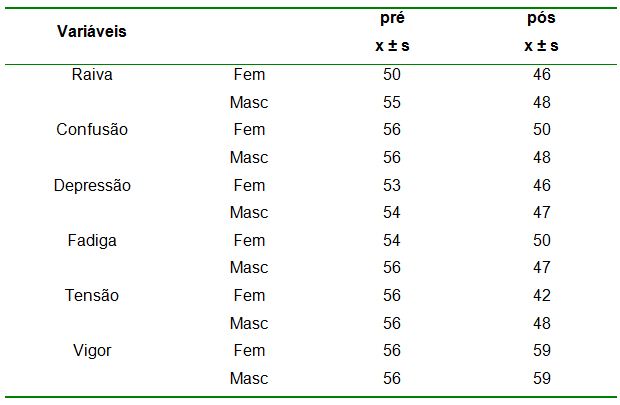
Task: Select the Depressão row label
Action: click(x=92, y=185)
